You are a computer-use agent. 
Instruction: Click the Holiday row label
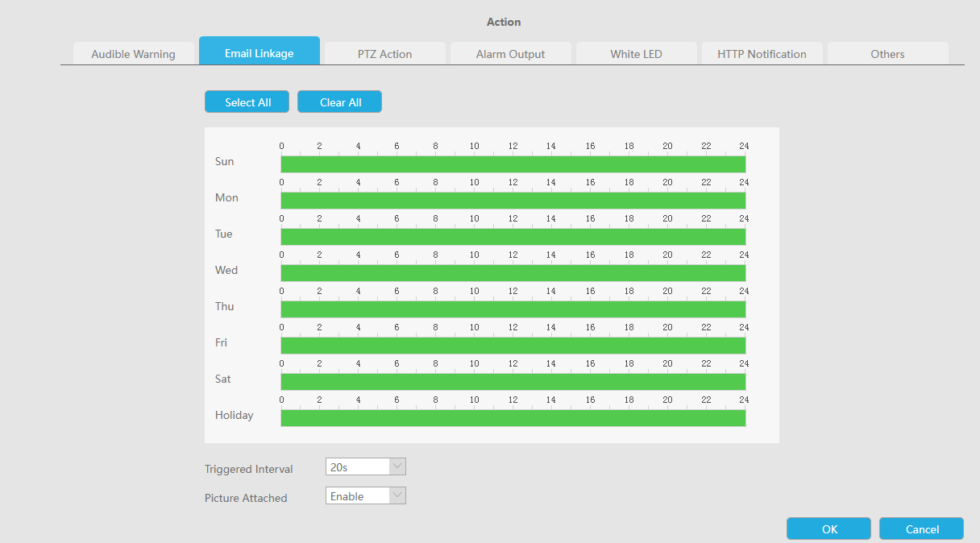(235, 415)
